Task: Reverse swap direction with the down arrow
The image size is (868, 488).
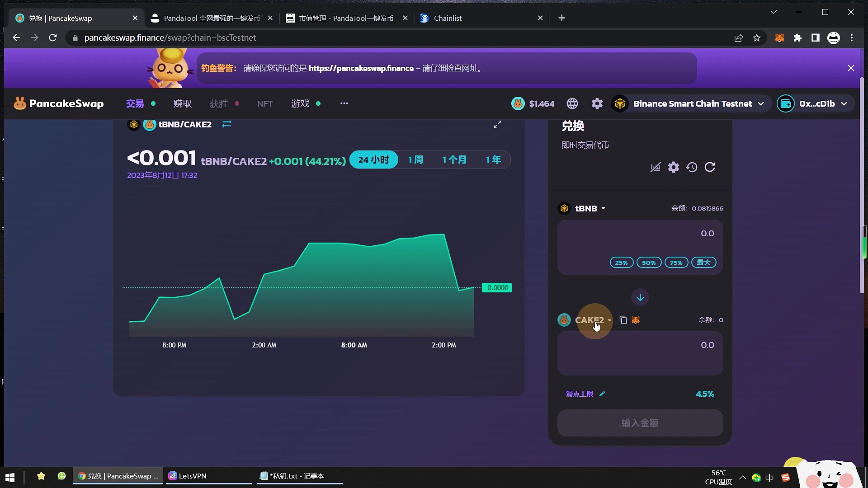Action: (640, 297)
